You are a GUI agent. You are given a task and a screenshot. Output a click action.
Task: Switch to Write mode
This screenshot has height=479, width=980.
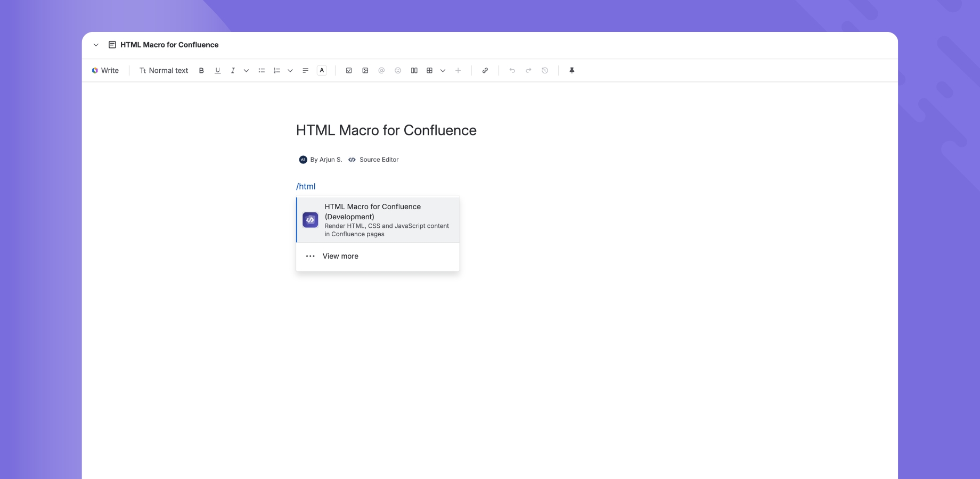105,70
